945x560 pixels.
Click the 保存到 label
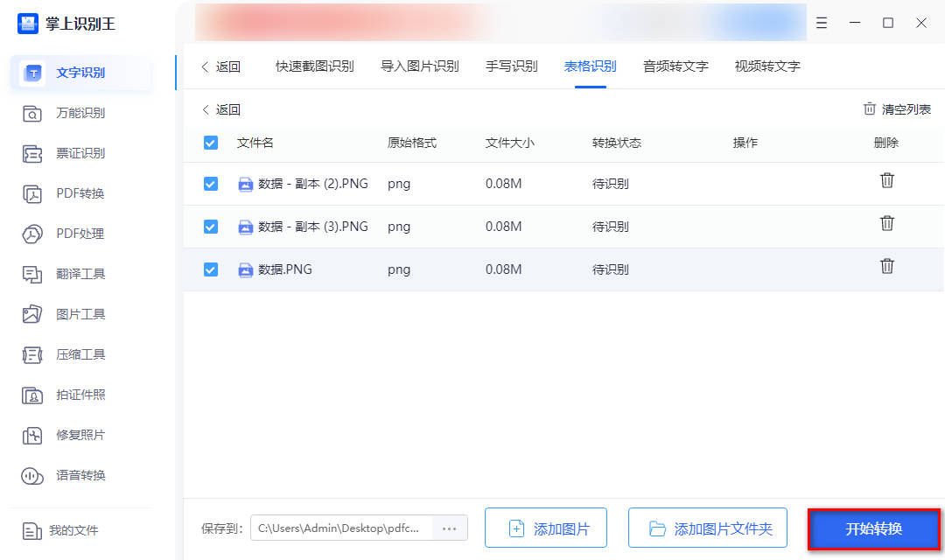pos(221,528)
